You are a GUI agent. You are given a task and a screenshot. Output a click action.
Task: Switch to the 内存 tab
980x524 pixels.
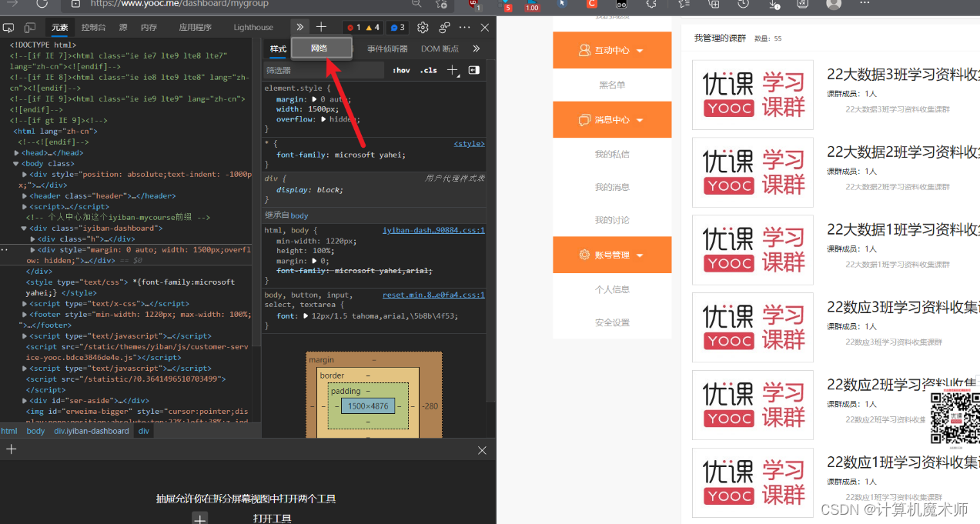coord(149,28)
